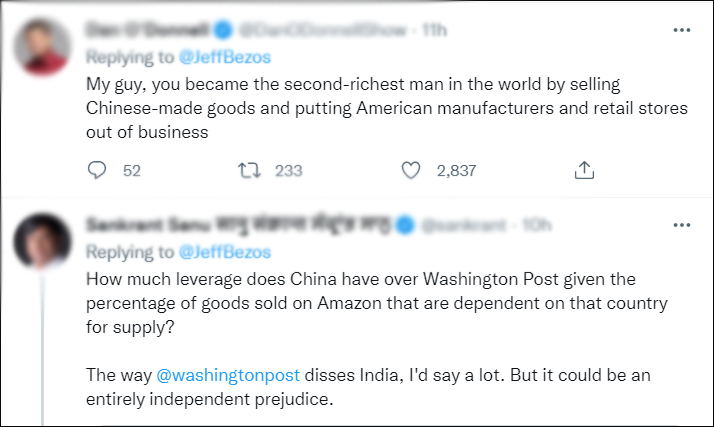Viewport: 714px width, 427px height.
Task: Click the 233 retweets count
Action: [x=288, y=171]
